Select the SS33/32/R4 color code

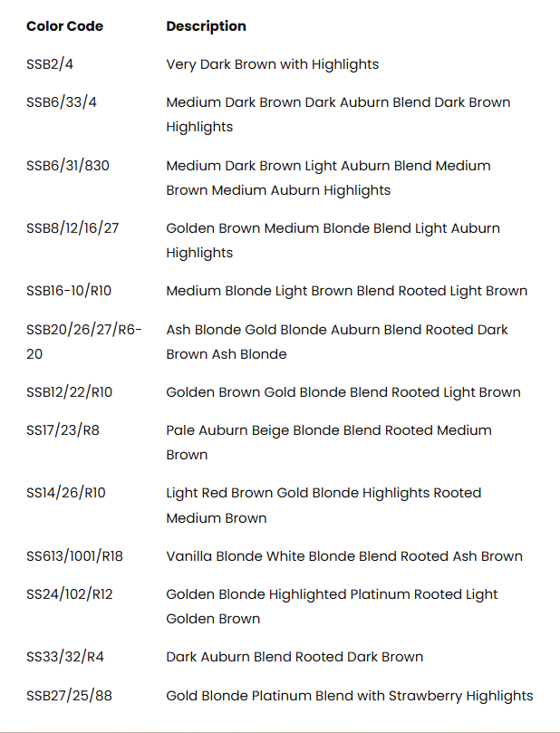(x=65, y=657)
